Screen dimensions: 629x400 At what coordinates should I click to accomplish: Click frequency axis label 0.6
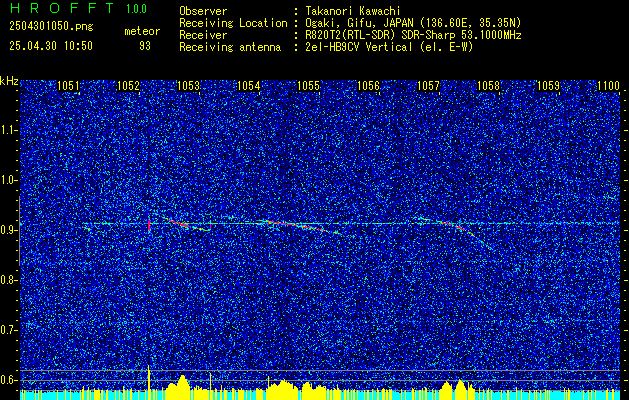point(9,380)
